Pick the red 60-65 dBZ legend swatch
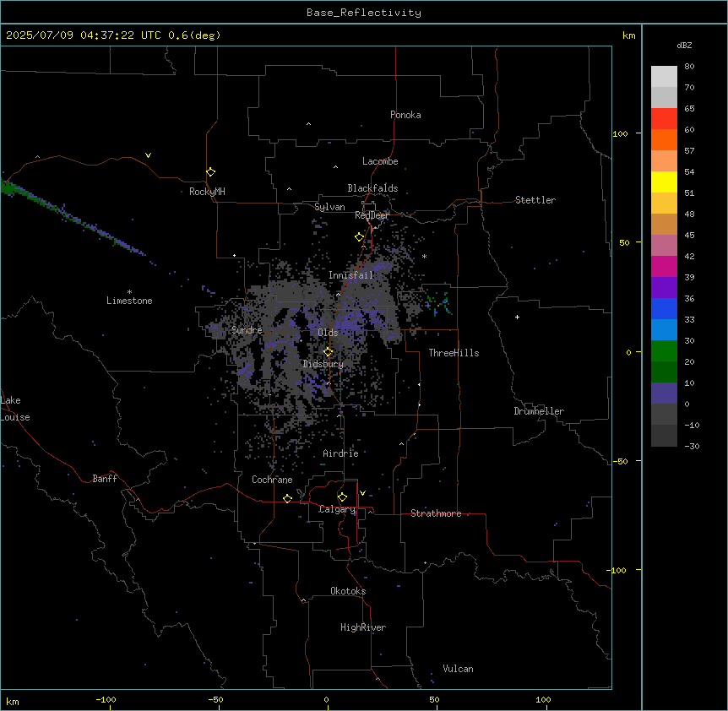 [x=664, y=118]
